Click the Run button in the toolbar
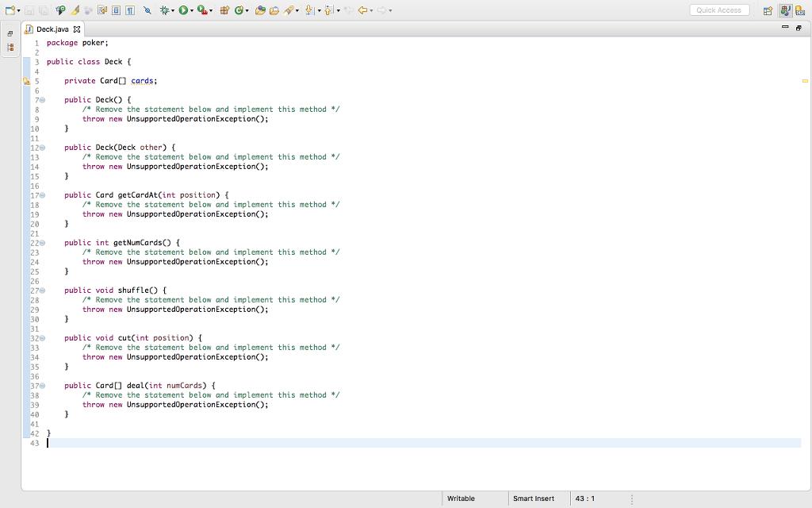Screen dimensions: 812x508 click(183, 10)
